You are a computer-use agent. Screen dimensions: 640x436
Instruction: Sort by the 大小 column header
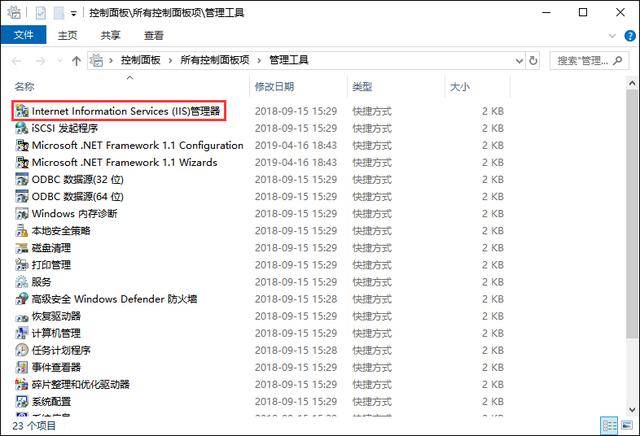pos(460,87)
